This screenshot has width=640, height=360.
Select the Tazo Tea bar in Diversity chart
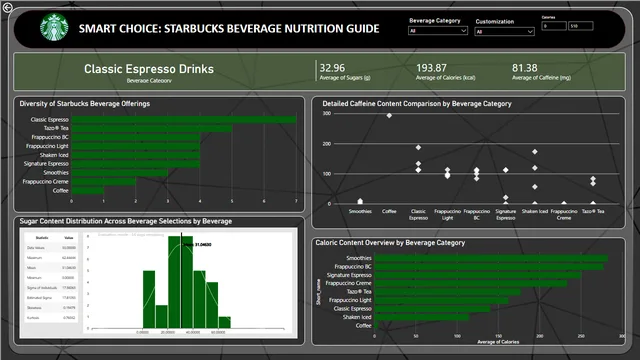point(152,128)
